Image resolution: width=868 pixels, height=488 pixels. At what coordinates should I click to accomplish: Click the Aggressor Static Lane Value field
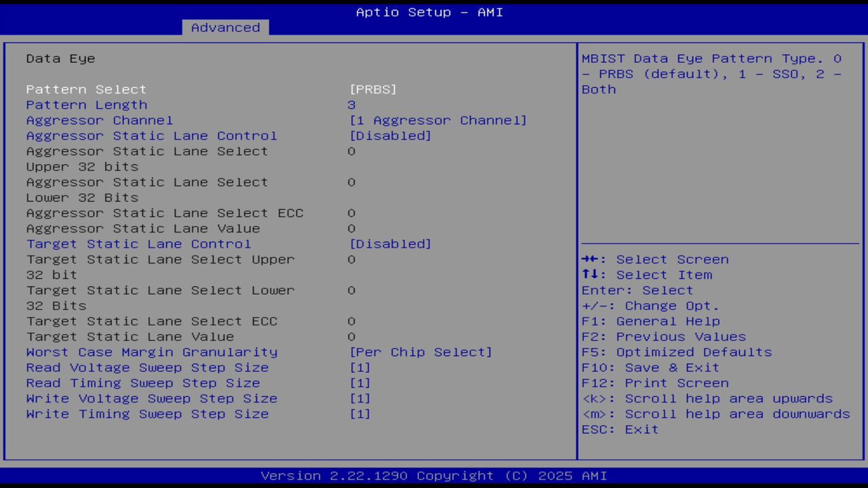point(142,228)
